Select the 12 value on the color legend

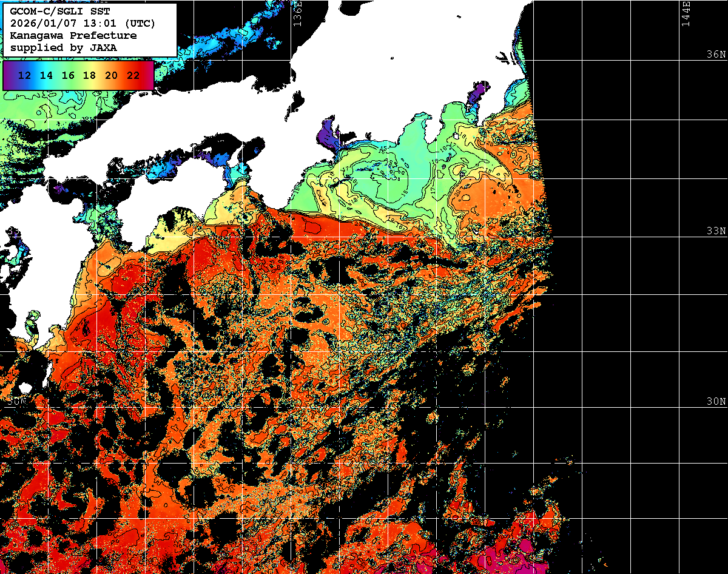(24, 75)
